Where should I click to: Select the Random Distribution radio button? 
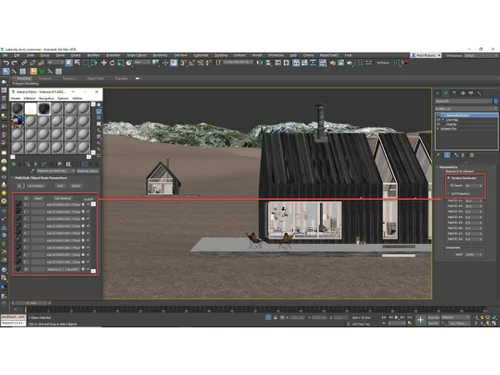[x=449, y=178]
